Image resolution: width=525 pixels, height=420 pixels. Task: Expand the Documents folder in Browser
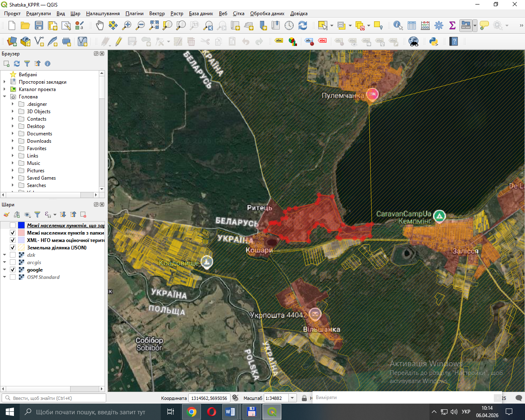pos(13,134)
